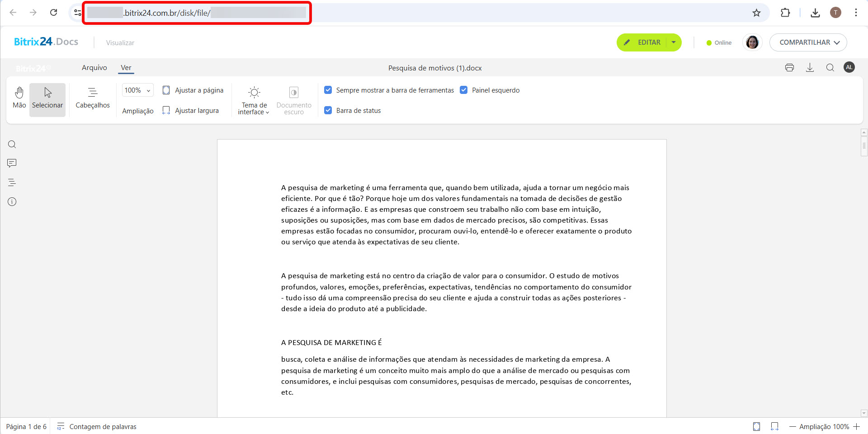This screenshot has height=434, width=868.
Task: Disable the Barra de status checkbox
Action: 328,111
